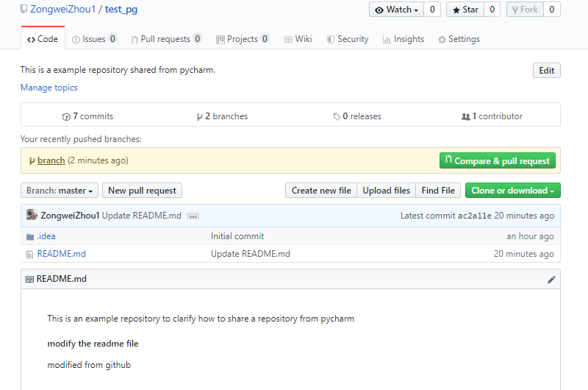Click the repository book icon beside ZongweiZhou1
This screenshot has height=390, width=588.
24,9
